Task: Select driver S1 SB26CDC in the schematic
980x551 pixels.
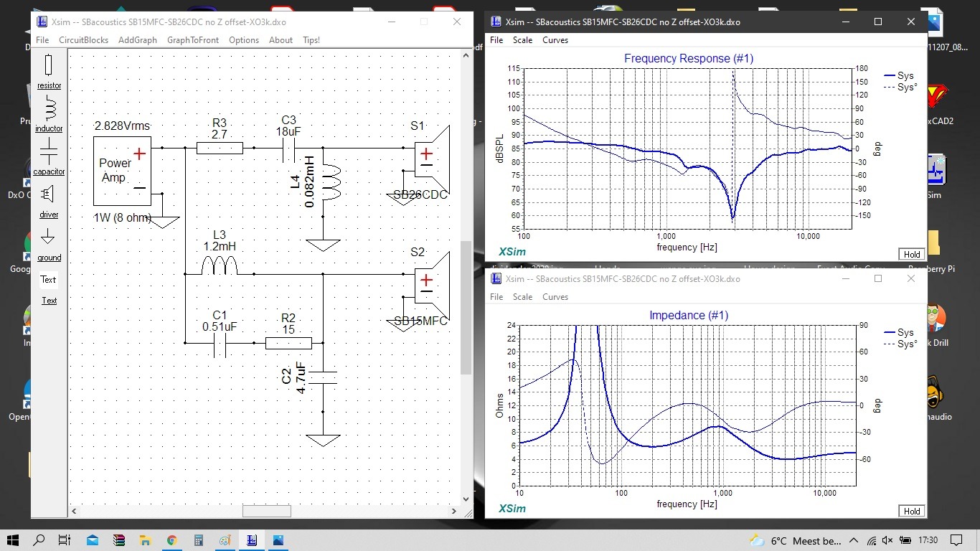Action: click(431, 159)
